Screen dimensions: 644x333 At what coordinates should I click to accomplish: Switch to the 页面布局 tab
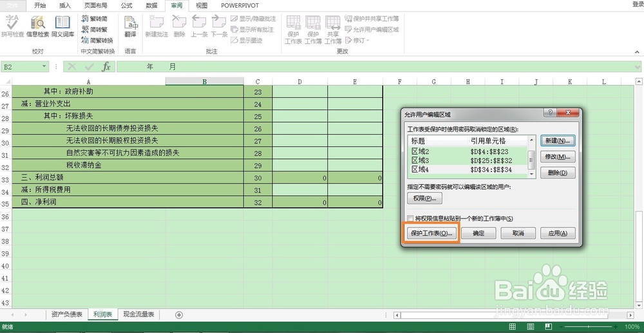coord(96,5)
